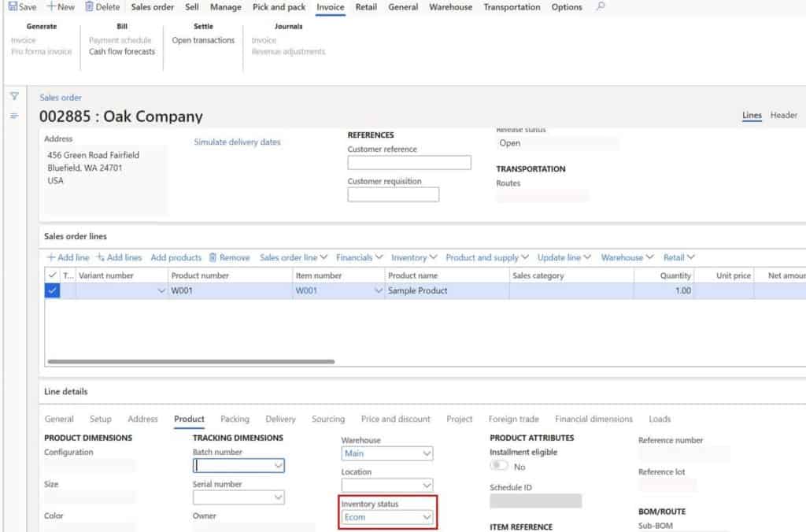806x532 pixels.
Task: Click the sidebar list lines icon
Action: (x=13, y=116)
